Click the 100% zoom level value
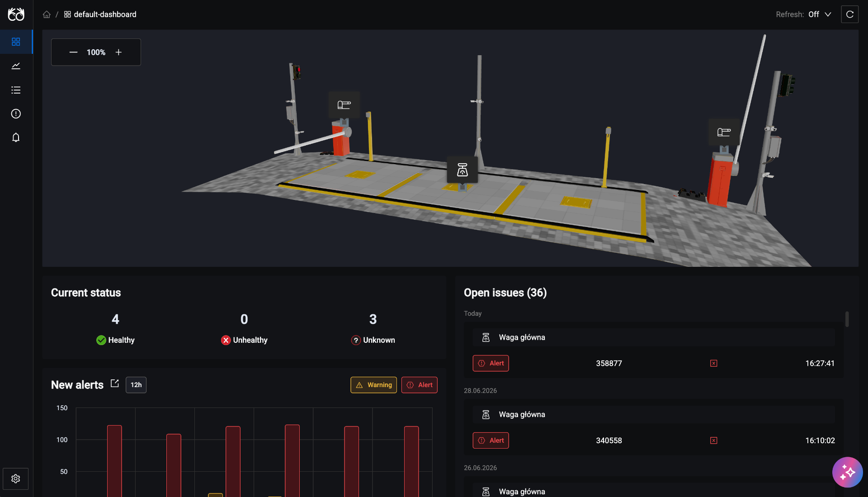Viewport: 868px width, 497px height. tap(96, 52)
